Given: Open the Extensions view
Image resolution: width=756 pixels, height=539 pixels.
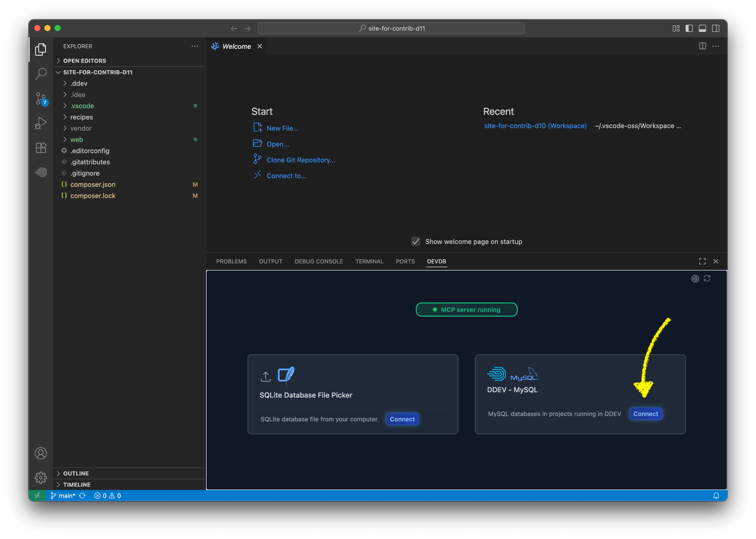Looking at the screenshot, I should (x=41, y=148).
